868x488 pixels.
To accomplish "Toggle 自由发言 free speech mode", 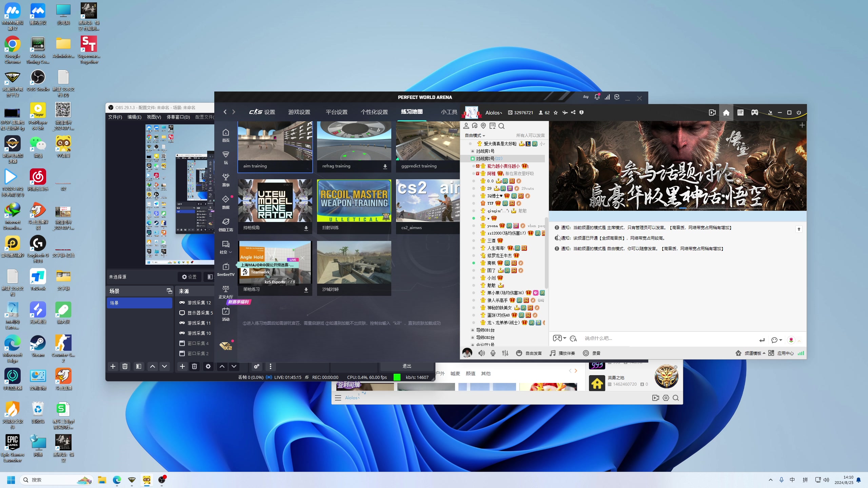I will [x=529, y=353].
